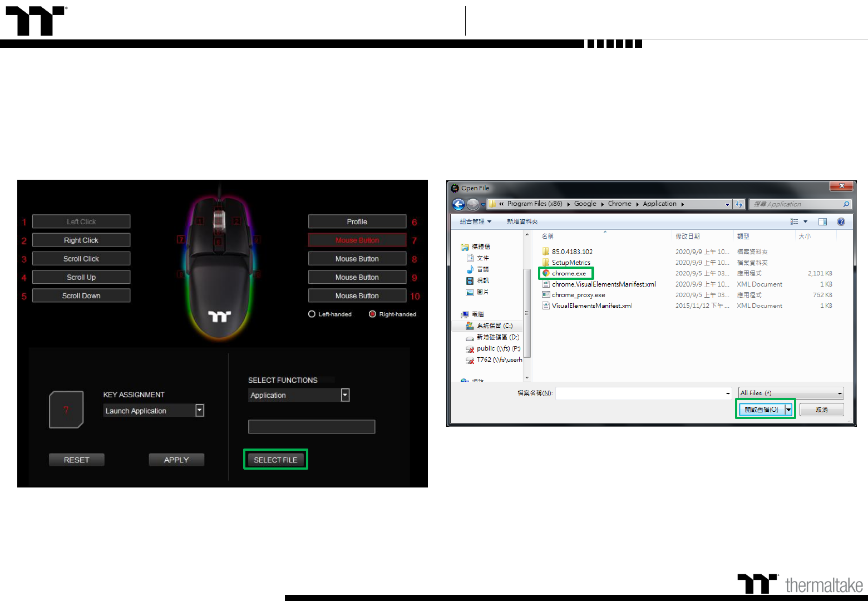868x601 pixels.
Task: Expand the Select Functions Application dropdown
Action: [345, 395]
